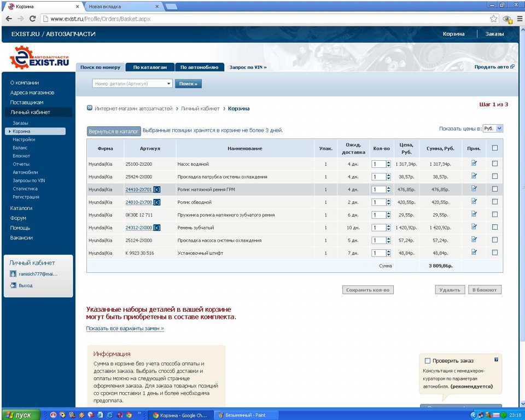This screenshot has height=420, width=525.
Task: Open note icon for Ролик натяжной row
Action: [x=474, y=189]
